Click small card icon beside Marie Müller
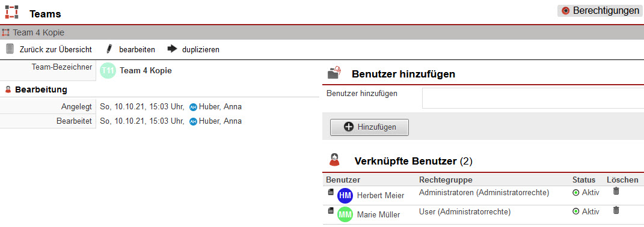The height and width of the screenshot is (227, 644). (x=331, y=211)
